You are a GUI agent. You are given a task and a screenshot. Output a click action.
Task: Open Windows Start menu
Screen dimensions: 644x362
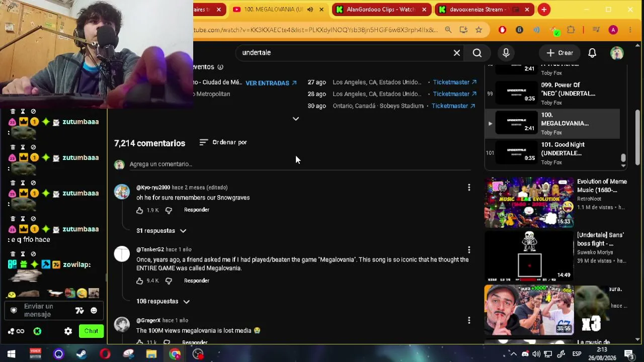coord(11,354)
